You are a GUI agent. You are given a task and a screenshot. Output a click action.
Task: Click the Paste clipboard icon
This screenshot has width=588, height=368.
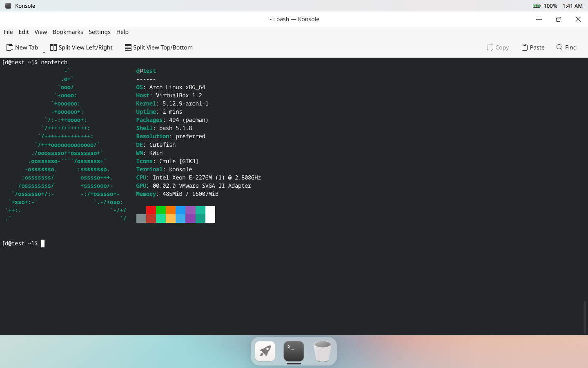pos(525,47)
